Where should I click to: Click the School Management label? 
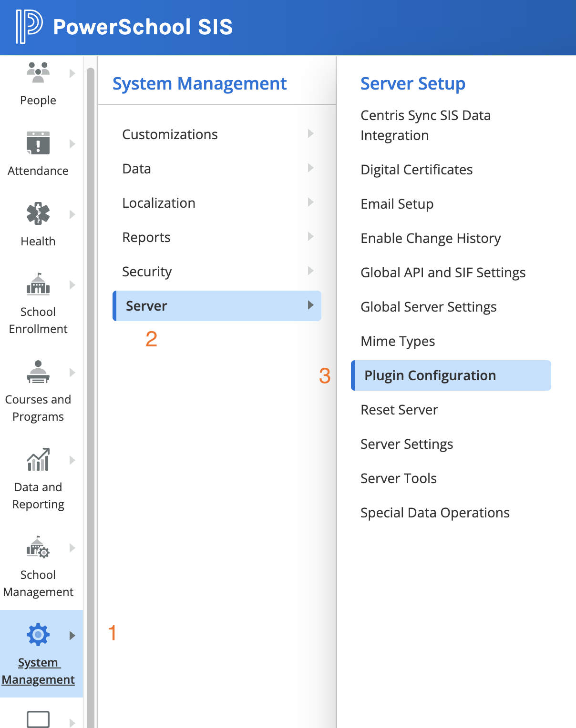click(x=38, y=583)
